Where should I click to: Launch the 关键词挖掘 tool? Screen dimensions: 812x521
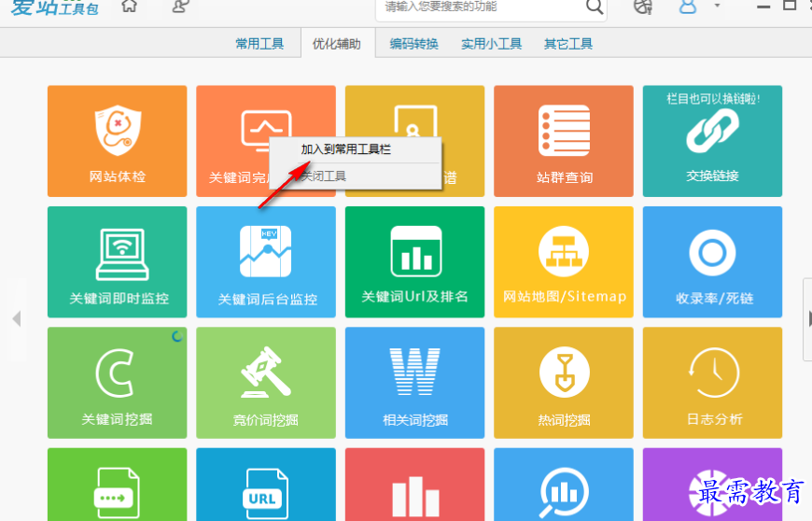coord(117,383)
